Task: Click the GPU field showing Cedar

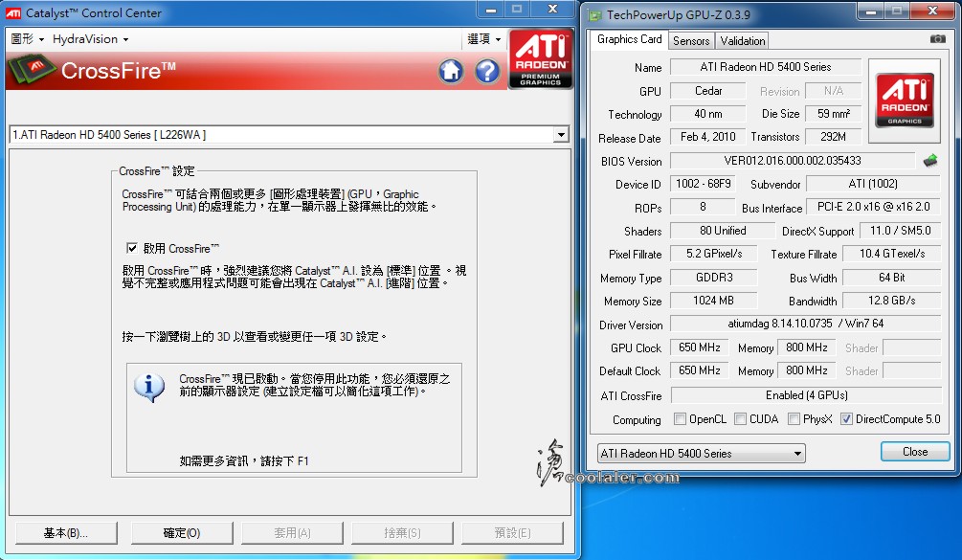Action: click(x=708, y=91)
